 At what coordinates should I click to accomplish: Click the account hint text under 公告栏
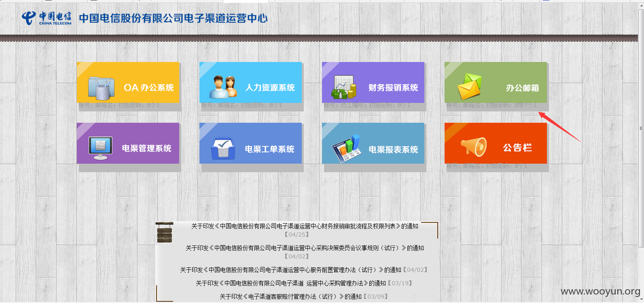point(487,166)
